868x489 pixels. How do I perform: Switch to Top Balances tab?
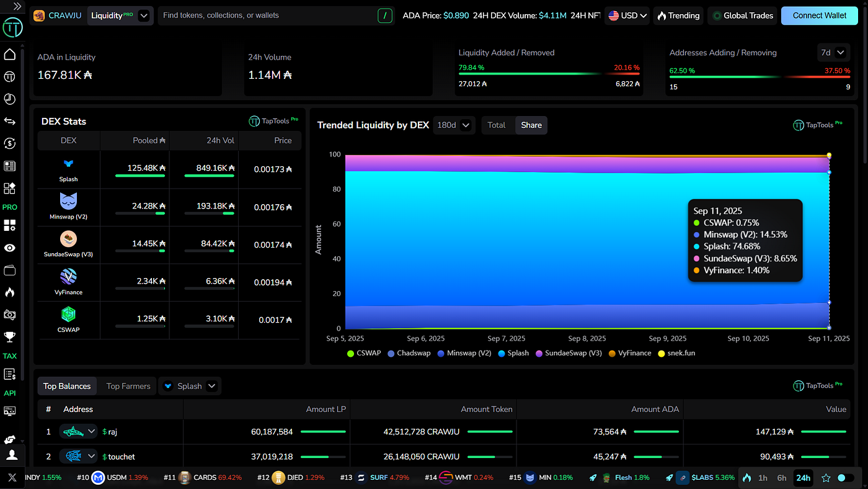pyautogui.click(x=67, y=386)
